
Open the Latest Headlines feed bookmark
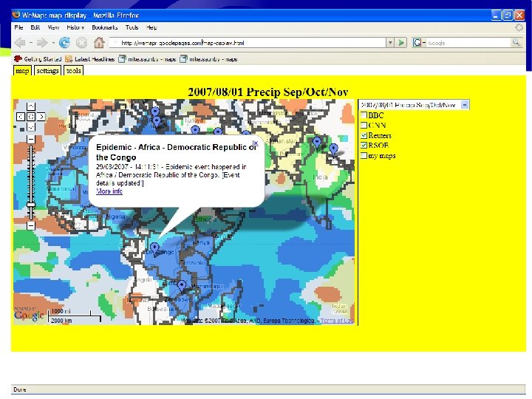(x=89, y=59)
